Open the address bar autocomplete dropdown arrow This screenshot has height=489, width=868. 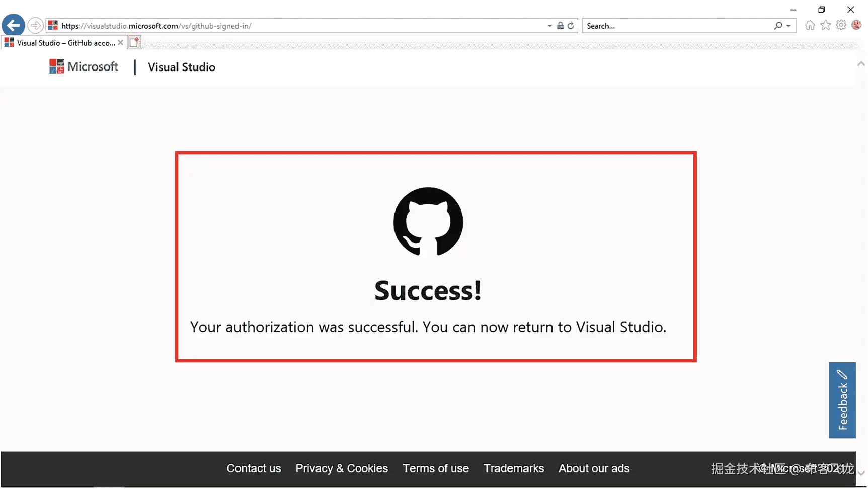(x=549, y=26)
